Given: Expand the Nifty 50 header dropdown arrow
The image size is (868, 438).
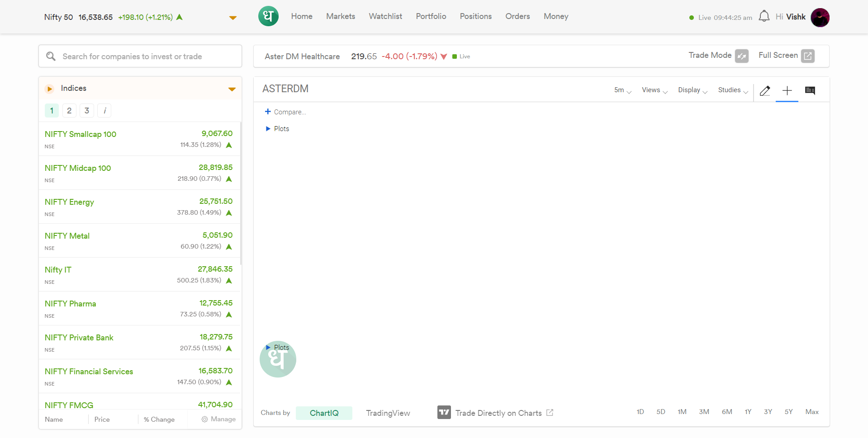Looking at the screenshot, I should tap(233, 18).
